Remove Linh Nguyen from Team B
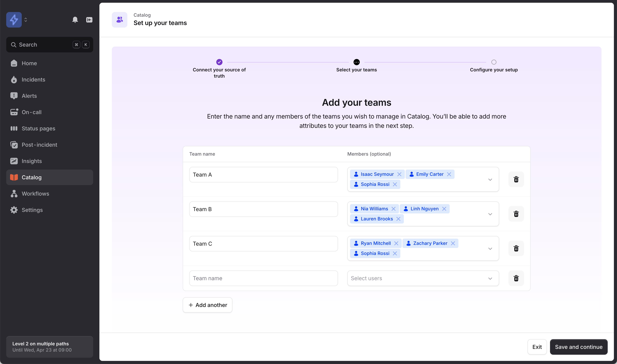 pos(444,209)
